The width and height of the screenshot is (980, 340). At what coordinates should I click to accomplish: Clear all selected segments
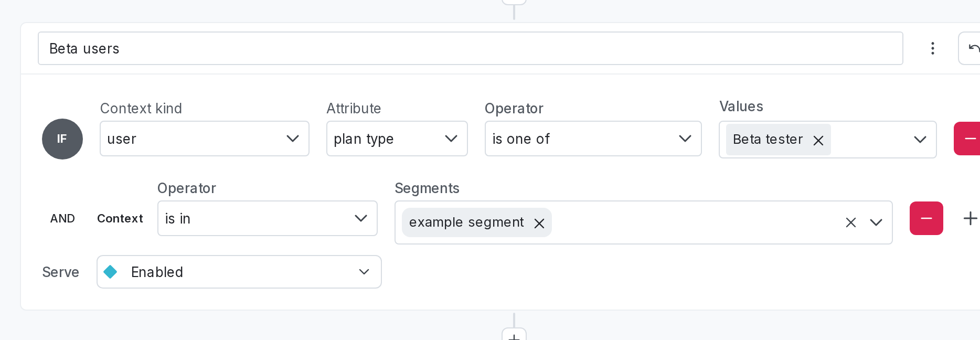(x=850, y=222)
